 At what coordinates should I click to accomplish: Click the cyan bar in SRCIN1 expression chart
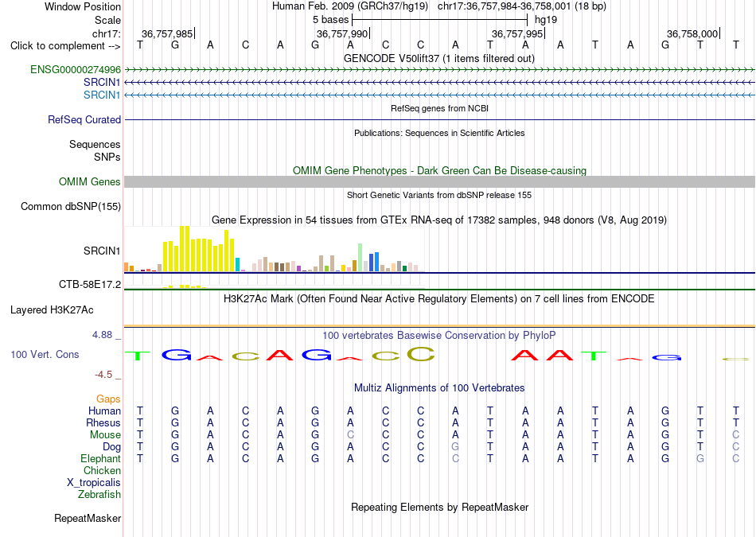[237, 265]
